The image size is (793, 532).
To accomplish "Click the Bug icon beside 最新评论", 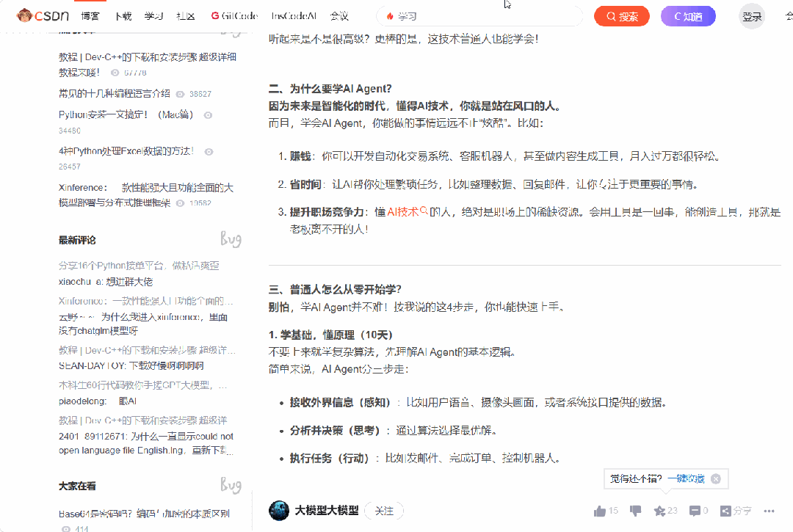I will [230, 238].
